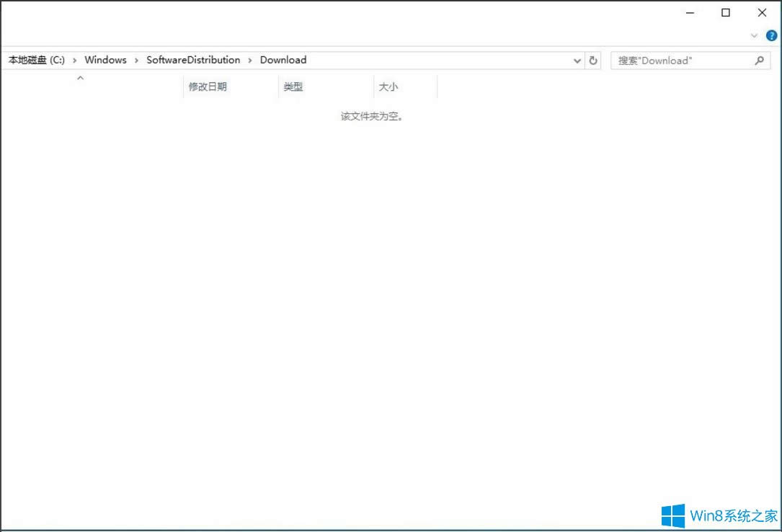Toggle the sort direction arrow above the name column

click(81, 77)
